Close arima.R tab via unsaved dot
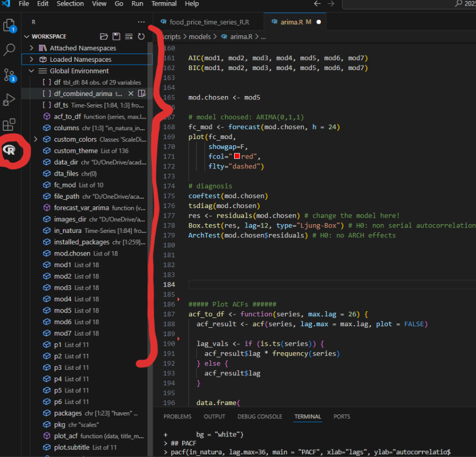476x457 pixels. (x=319, y=22)
